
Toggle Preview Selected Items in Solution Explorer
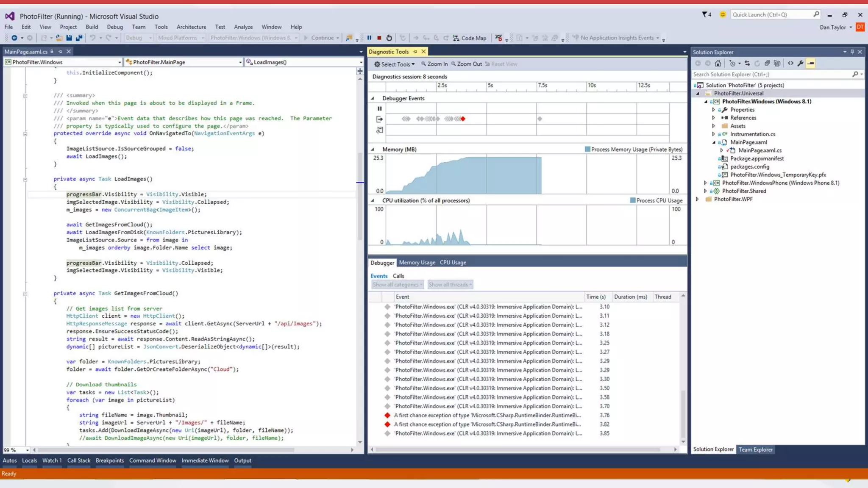(811, 63)
